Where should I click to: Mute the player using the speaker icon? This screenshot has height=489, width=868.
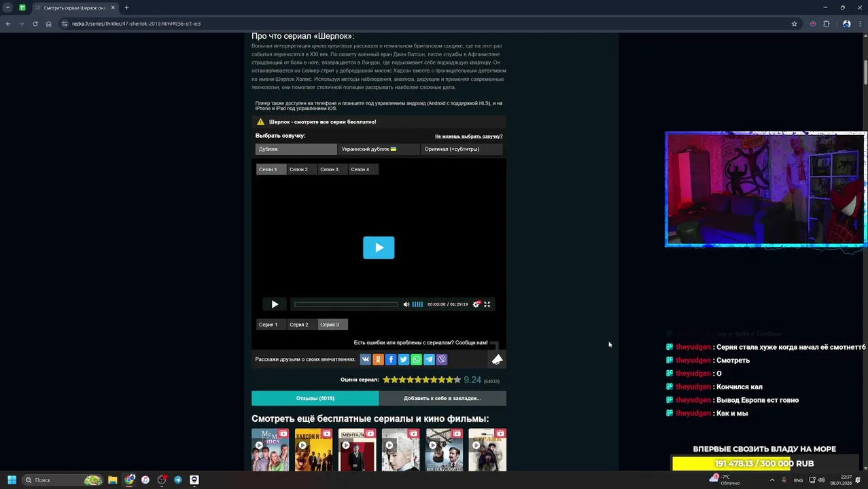pos(406,304)
